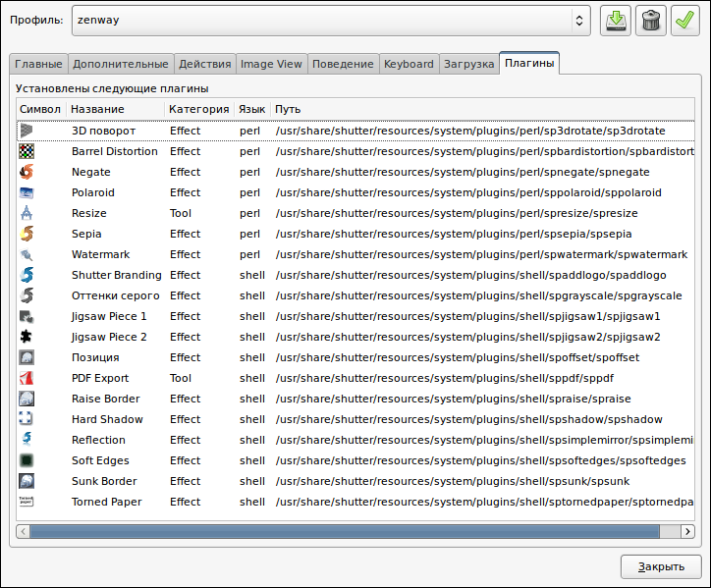Select the Polaroid plugin icon

(27, 192)
